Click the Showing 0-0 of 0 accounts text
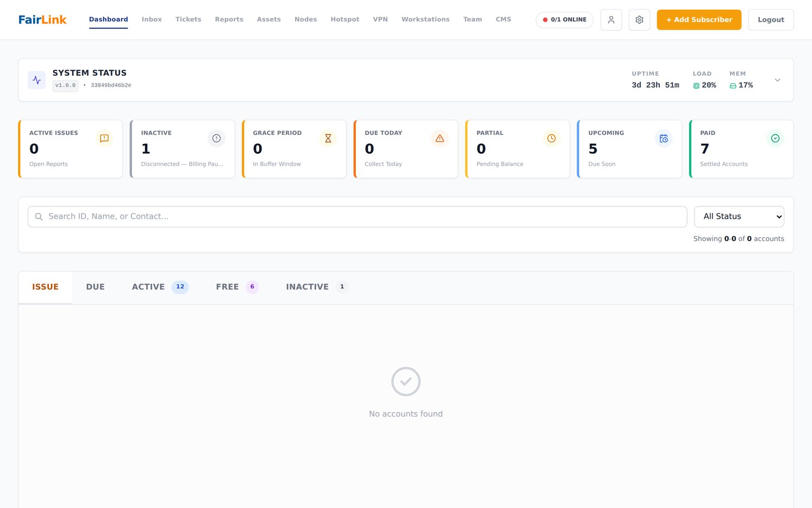This screenshot has width=812, height=508. tap(739, 239)
